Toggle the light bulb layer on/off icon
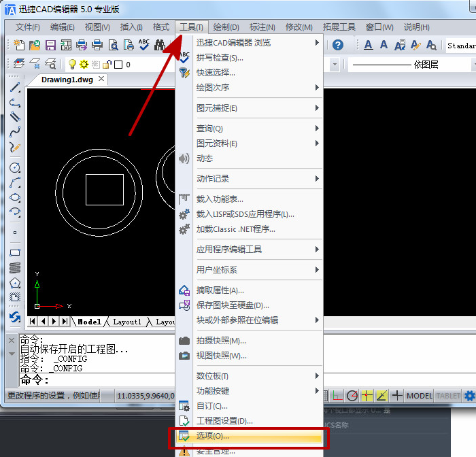The height and width of the screenshot is (457, 476). [71, 65]
